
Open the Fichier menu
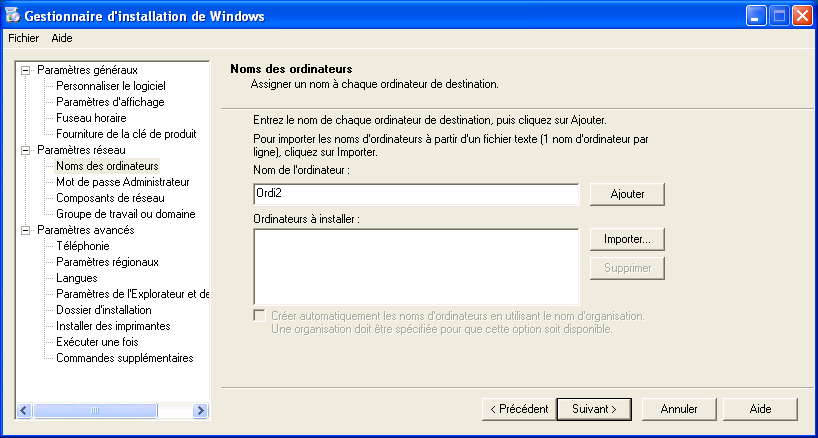tap(23, 38)
